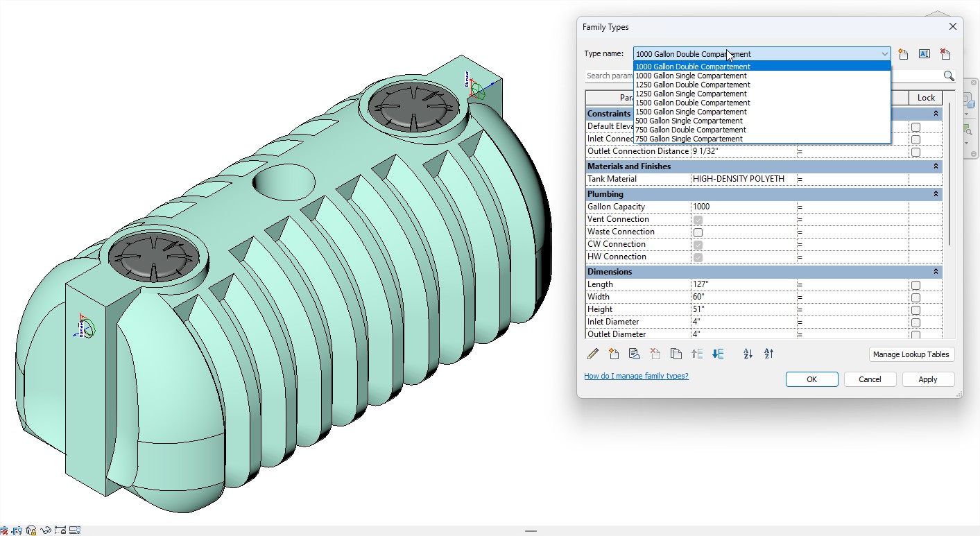Choose 500 Gallon Single Compartement type

point(762,121)
